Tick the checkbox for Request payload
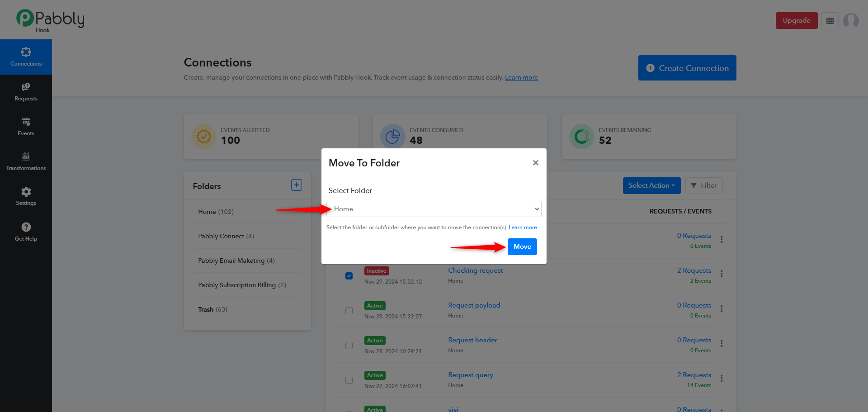 (349, 311)
